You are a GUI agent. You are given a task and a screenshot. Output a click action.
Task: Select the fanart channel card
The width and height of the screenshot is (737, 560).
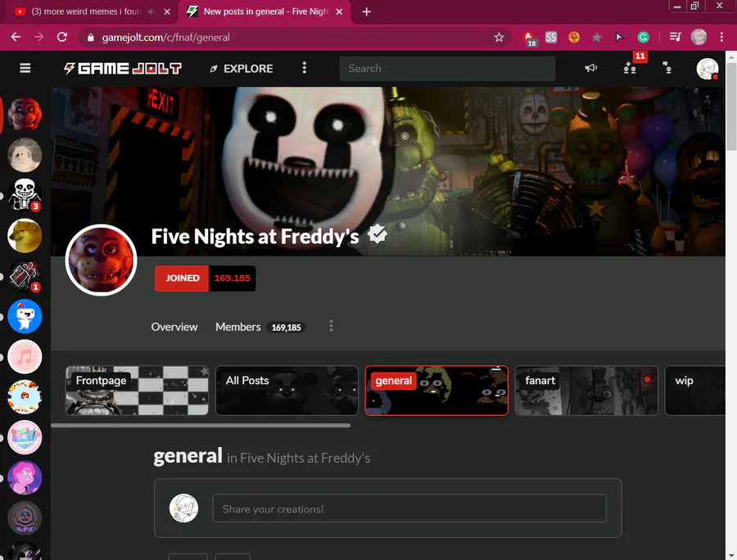coord(586,391)
